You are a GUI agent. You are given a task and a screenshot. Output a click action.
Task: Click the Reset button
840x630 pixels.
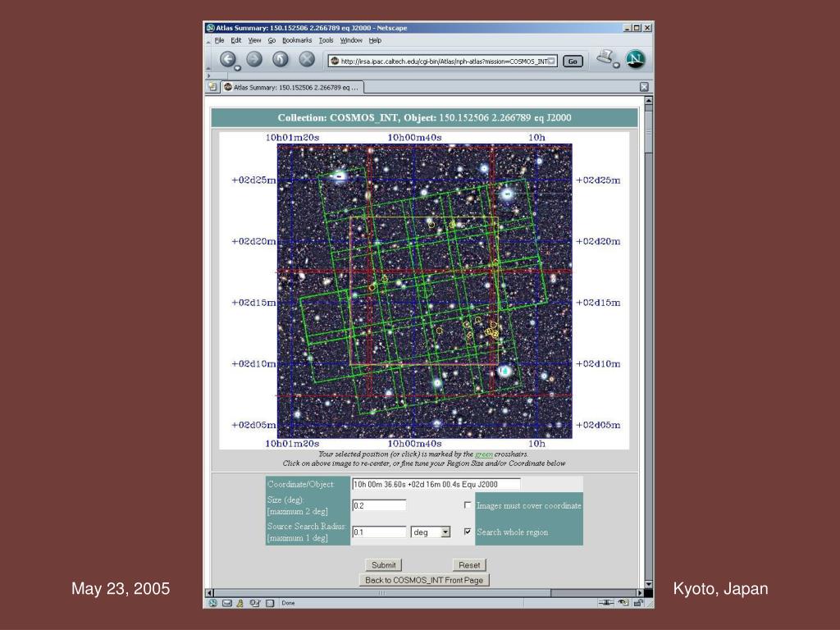469,564
